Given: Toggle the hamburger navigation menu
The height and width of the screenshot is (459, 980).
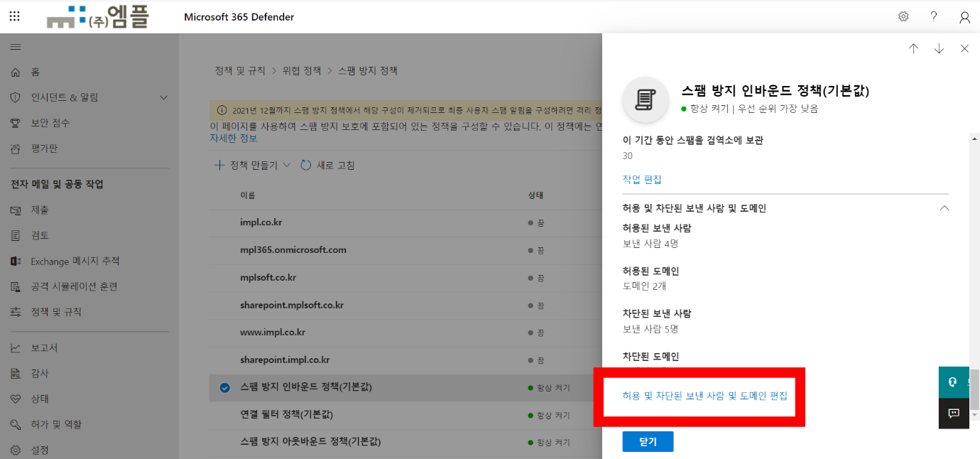Looking at the screenshot, I should (15, 47).
